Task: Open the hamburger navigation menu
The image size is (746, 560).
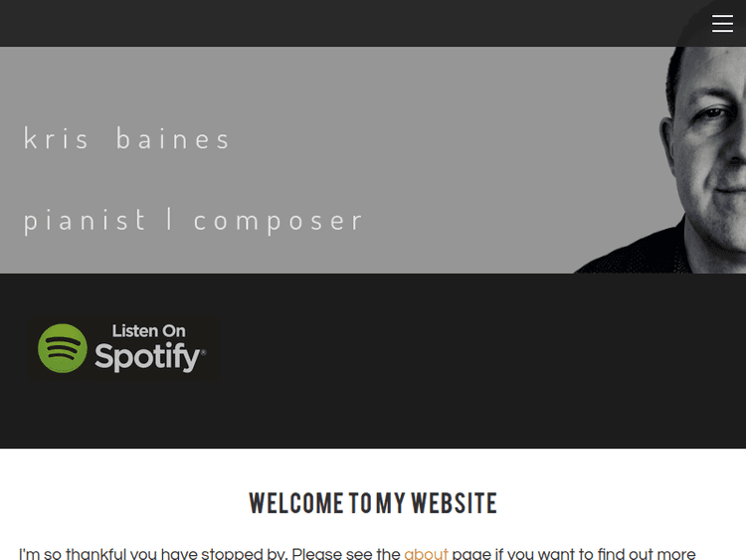Action: (x=722, y=24)
